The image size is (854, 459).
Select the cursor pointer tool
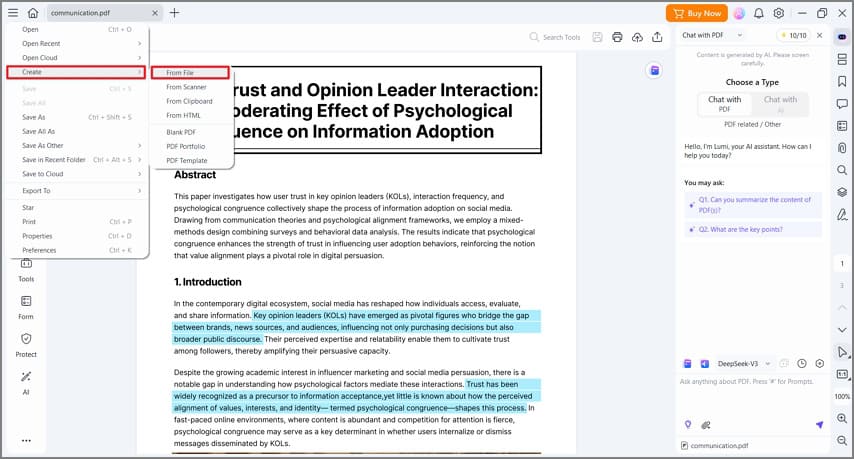(842, 352)
